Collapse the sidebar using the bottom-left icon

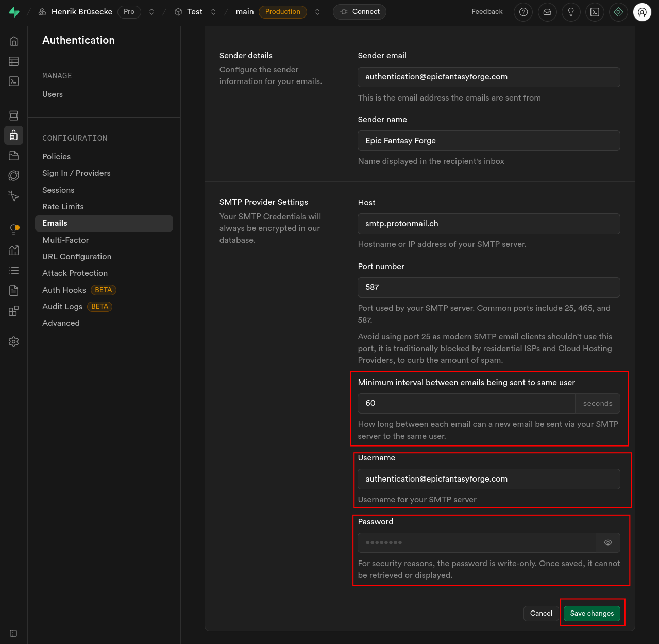14,633
